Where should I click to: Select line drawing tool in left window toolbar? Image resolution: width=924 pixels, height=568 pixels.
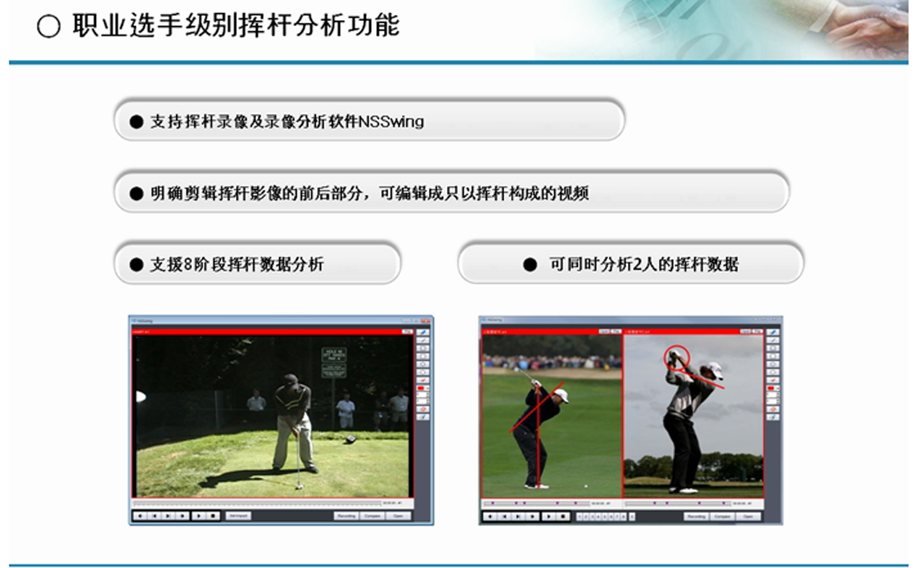click(423, 340)
